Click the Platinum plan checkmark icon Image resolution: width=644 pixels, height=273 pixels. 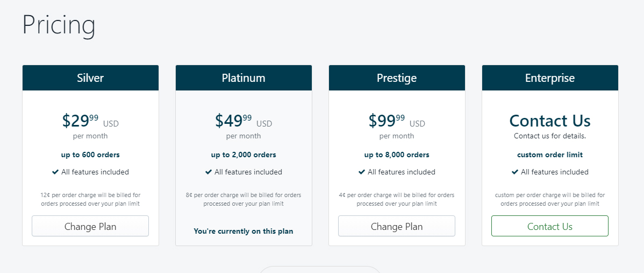tap(209, 172)
